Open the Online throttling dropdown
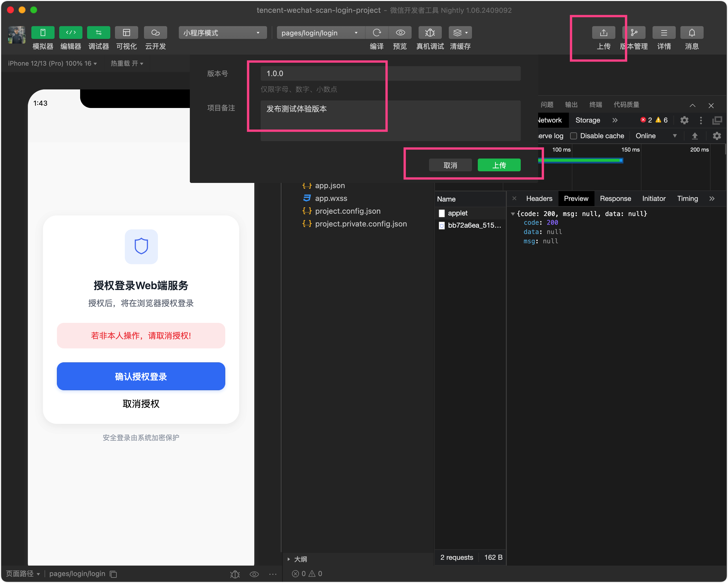Screen dimensions: 728x583 tap(656, 136)
